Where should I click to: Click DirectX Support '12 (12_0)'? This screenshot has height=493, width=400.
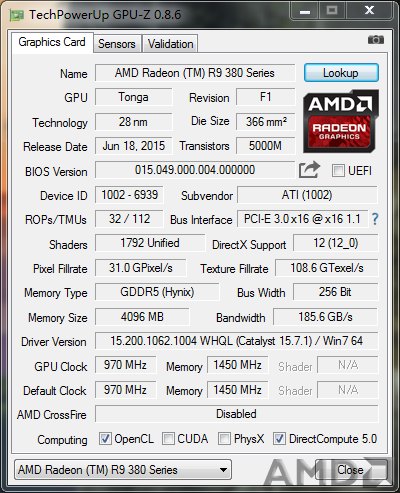(336, 243)
